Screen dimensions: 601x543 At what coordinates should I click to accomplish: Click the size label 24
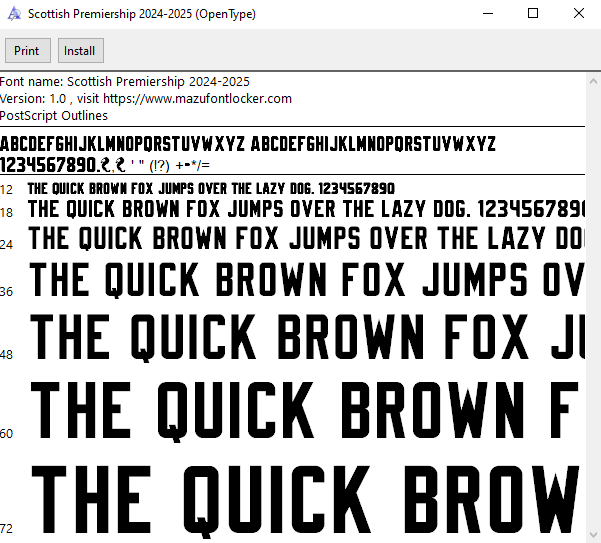point(7,244)
